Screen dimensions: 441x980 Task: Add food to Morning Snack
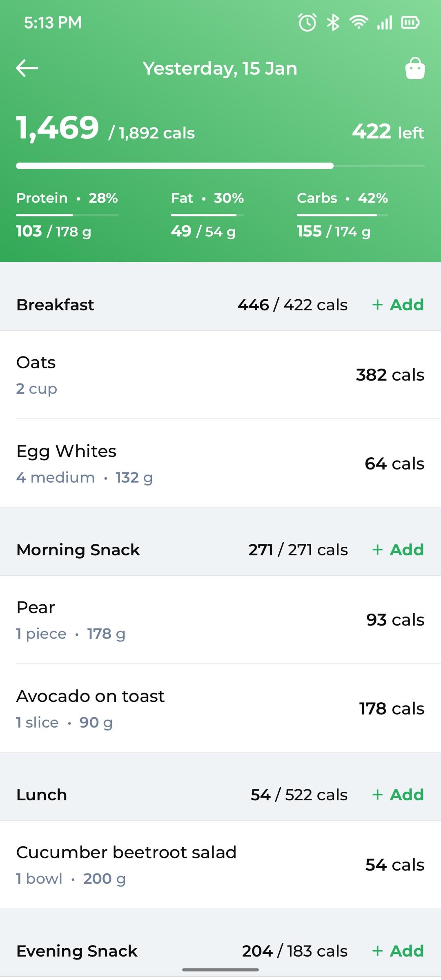pyautogui.click(x=398, y=550)
